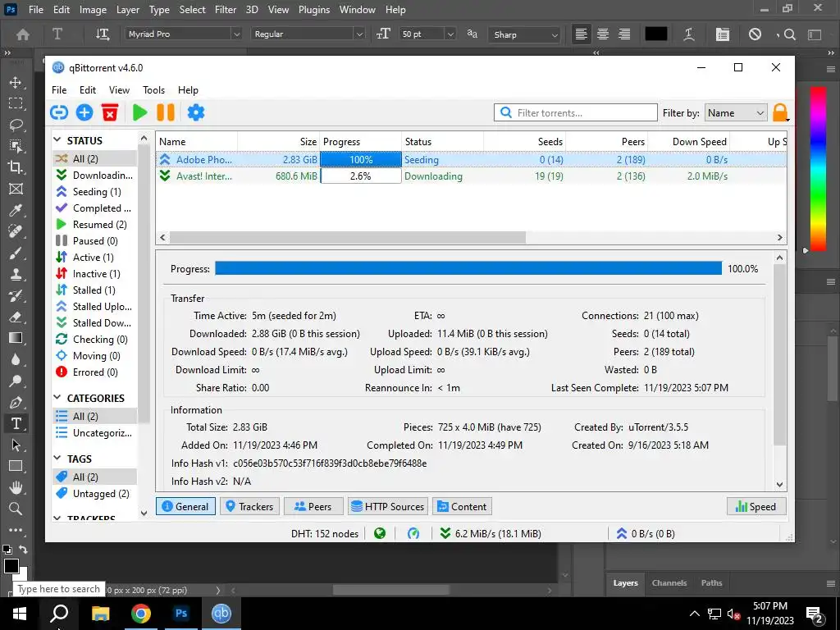Viewport: 840px width, 630px height.
Task: Click the red Remove torrent icon
Action: tap(110, 112)
